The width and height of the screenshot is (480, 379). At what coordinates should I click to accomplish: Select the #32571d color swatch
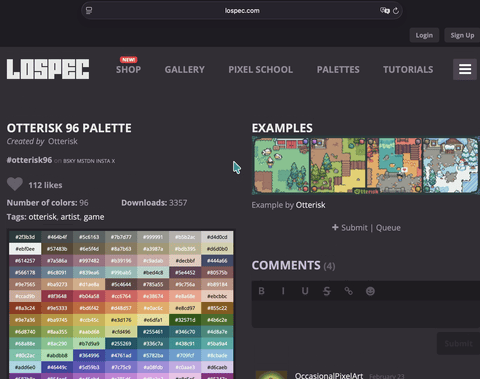[185, 320]
